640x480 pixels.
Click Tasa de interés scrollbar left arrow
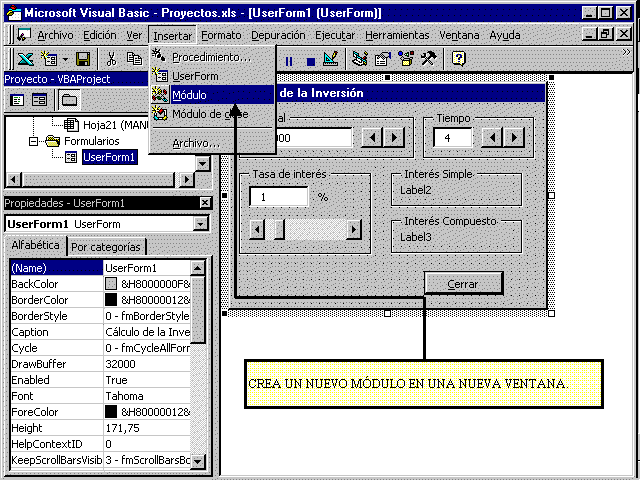point(257,230)
